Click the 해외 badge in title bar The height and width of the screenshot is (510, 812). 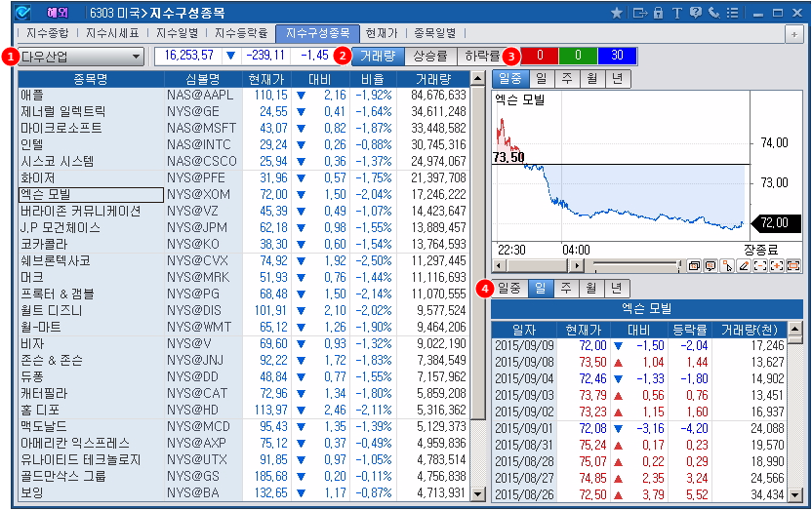pyautogui.click(x=57, y=13)
